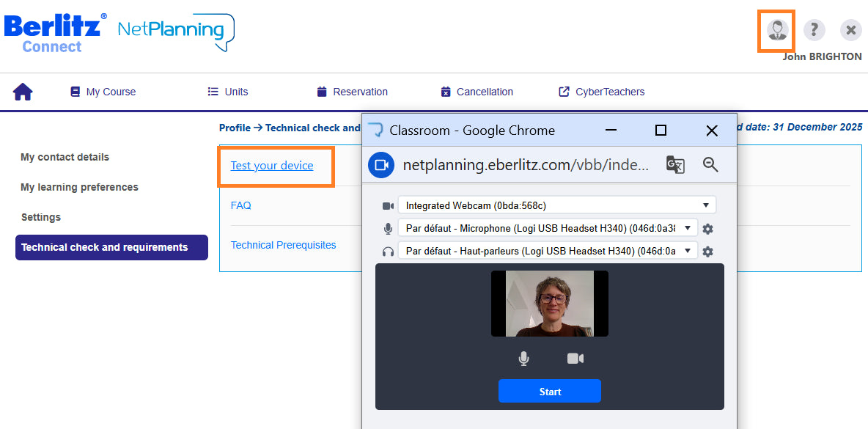Image resolution: width=868 pixels, height=429 pixels.
Task: Click the camera permission icon in address bar
Action: (x=381, y=165)
